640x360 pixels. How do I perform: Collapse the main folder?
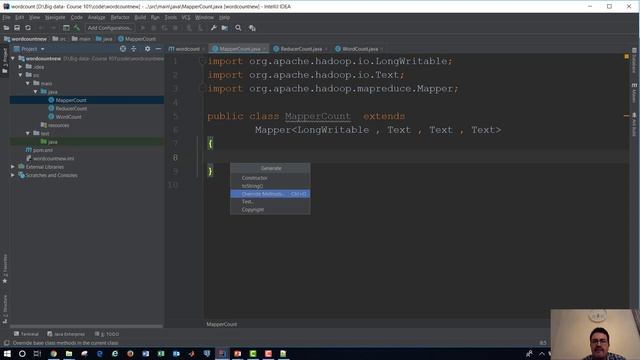[x=28, y=83]
